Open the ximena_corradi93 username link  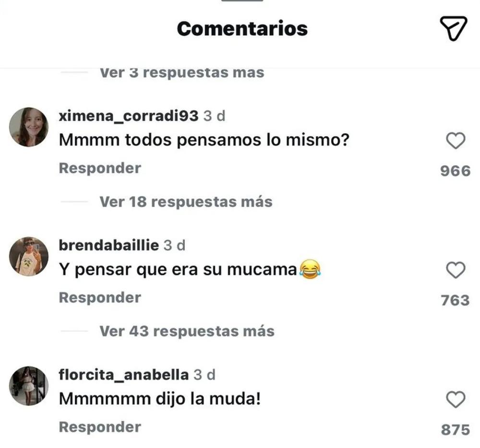(x=128, y=116)
